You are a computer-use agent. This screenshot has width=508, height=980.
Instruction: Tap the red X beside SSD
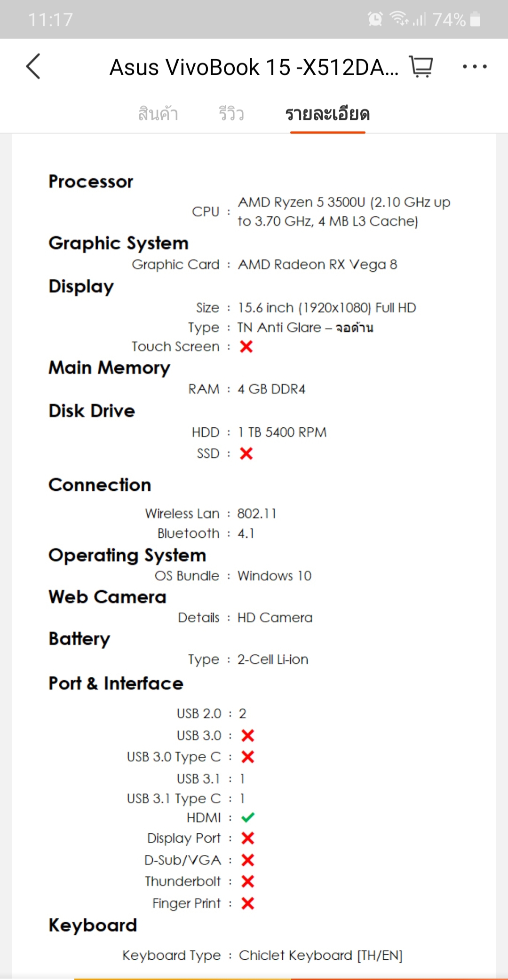point(246,454)
